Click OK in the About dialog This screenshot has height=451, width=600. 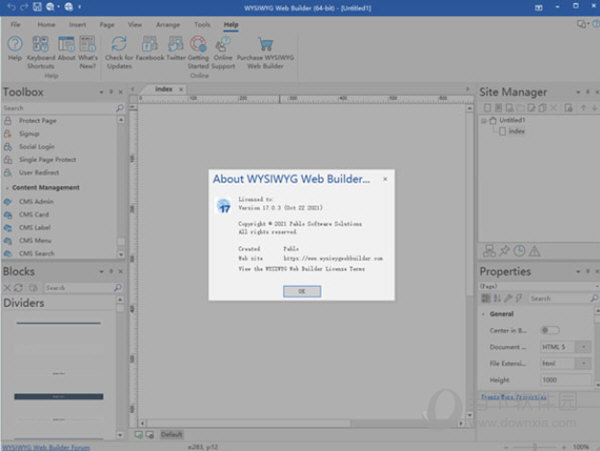pos(302,291)
